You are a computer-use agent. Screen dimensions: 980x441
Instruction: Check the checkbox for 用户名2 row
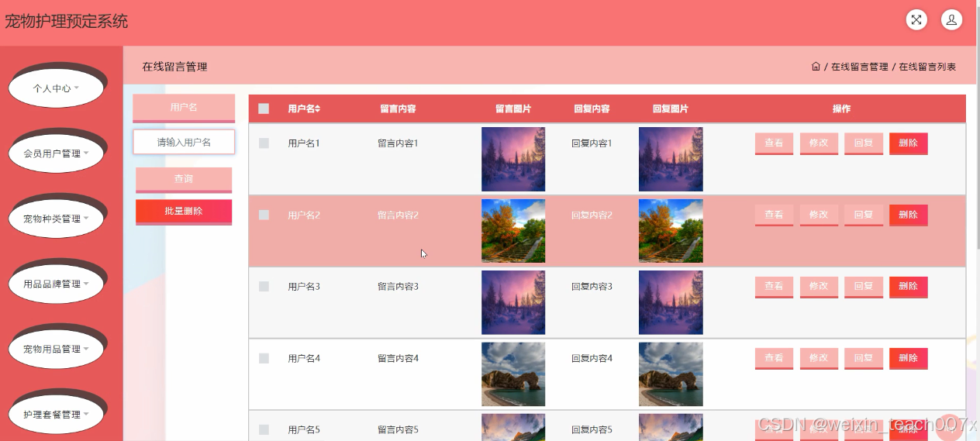(x=264, y=215)
